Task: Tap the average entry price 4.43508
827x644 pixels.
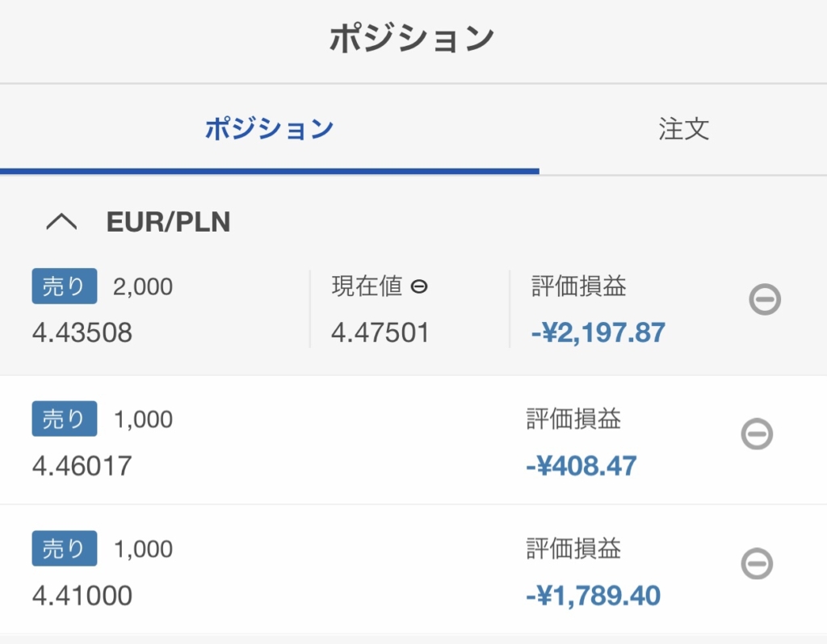Action: pos(82,332)
